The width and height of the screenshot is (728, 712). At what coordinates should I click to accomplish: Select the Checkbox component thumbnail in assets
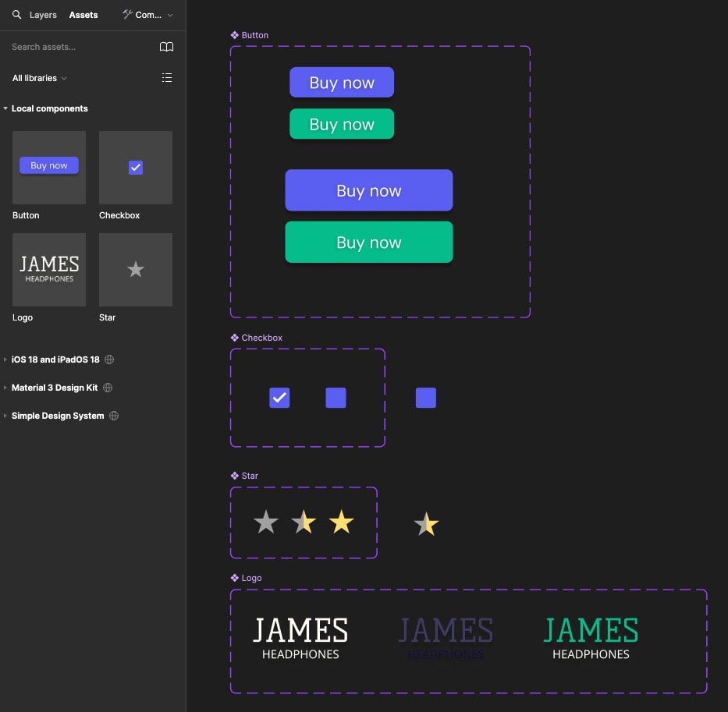pos(136,168)
